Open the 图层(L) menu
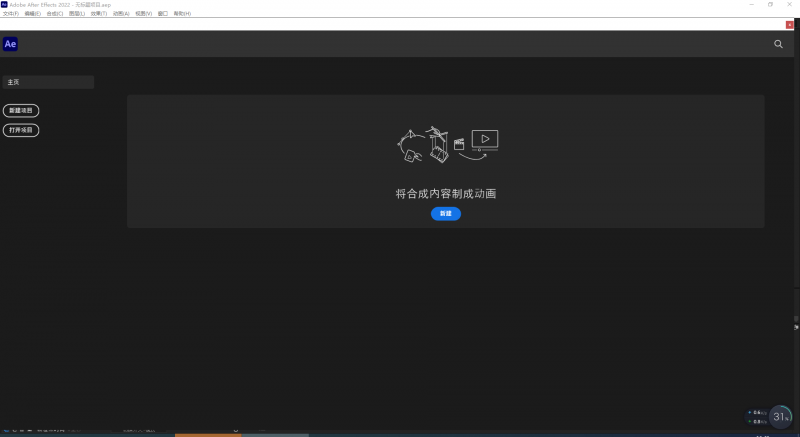Viewport: 800px width, 437px height. [77, 14]
